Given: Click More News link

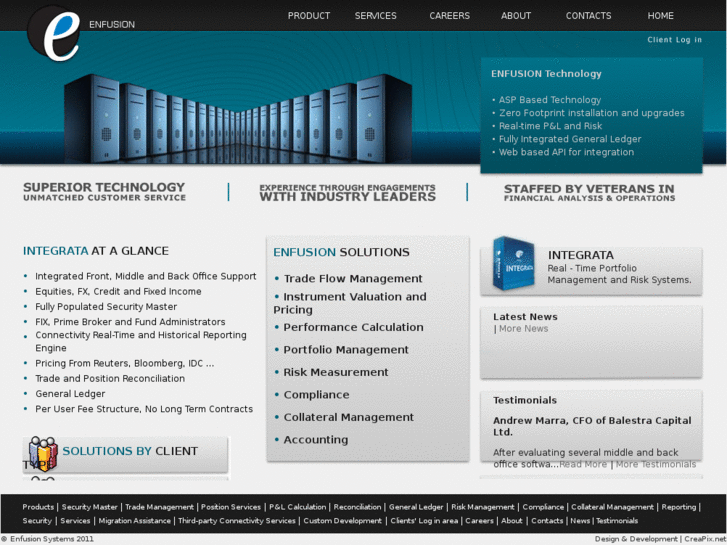Looking at the screenshot, I should [x=523, y=329].
